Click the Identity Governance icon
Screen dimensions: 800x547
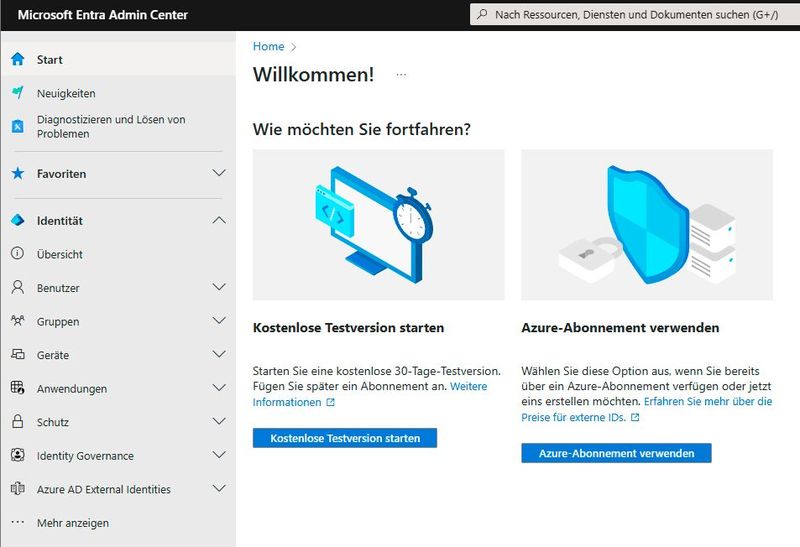pos(17,455)
